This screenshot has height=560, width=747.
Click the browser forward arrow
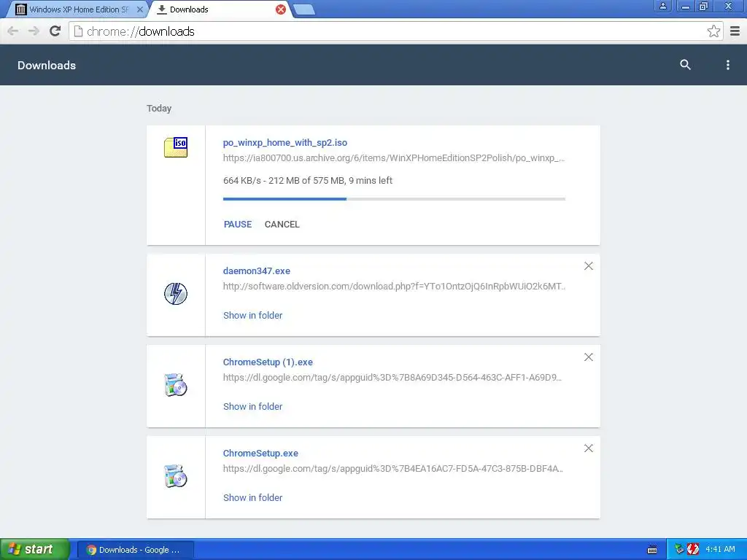34,31
